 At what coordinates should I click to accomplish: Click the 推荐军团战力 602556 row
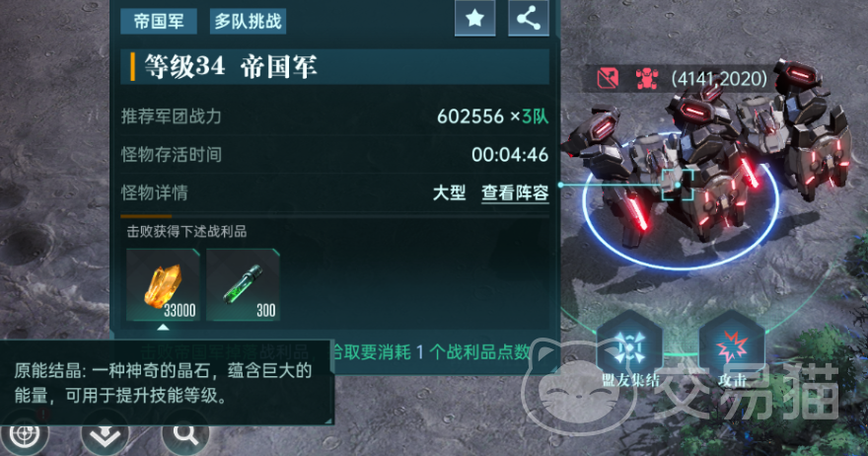point(335,116)
